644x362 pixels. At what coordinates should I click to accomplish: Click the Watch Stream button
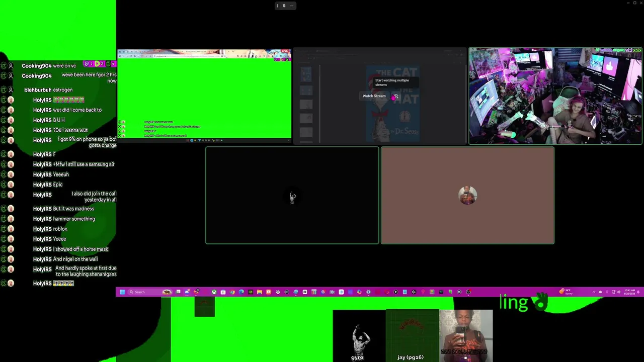tap(374, 96)
